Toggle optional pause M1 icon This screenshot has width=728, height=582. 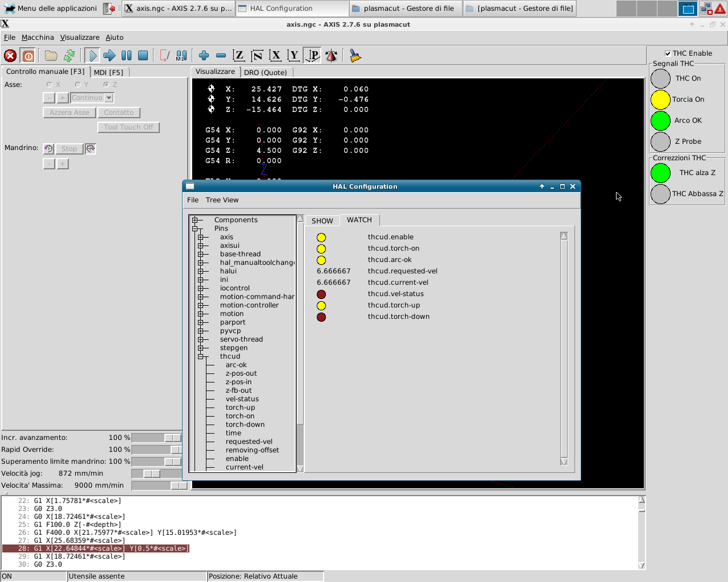point(181,56)
